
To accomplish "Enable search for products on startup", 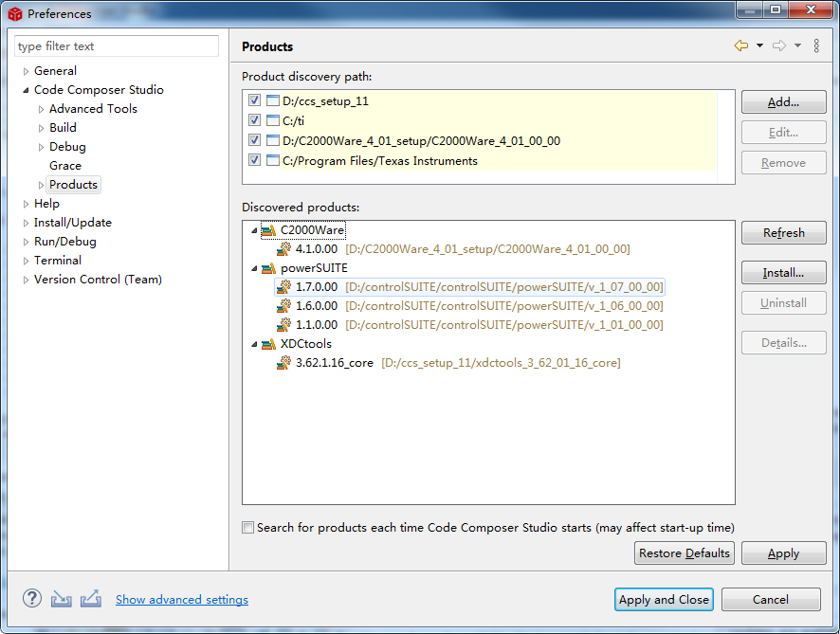I will point(248,528).
